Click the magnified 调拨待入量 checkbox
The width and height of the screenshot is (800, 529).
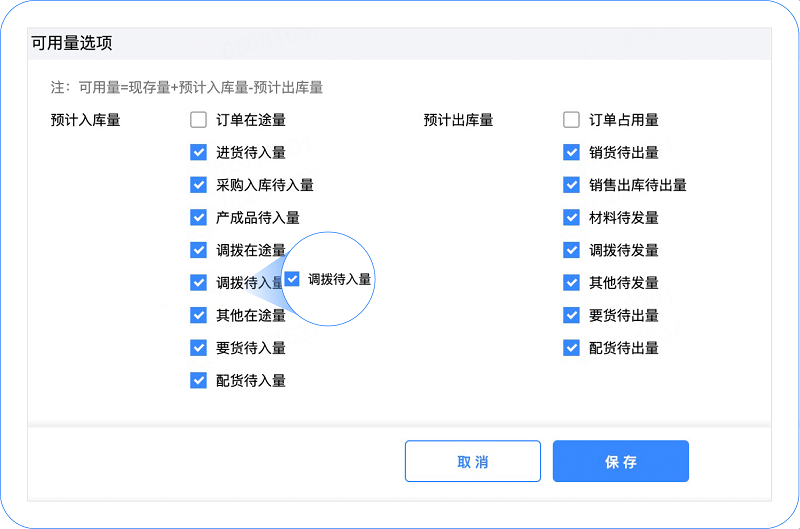tap(292, 279)
